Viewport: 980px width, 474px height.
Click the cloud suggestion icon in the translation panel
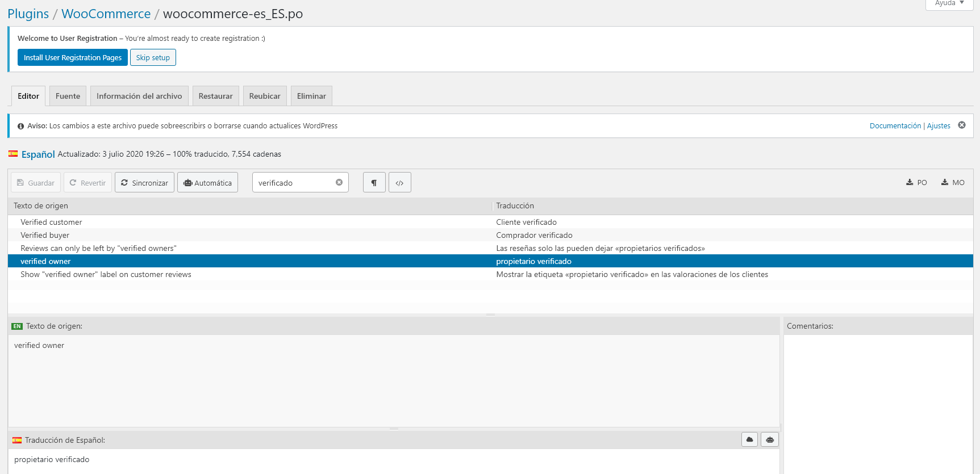[x=750, y=439]
